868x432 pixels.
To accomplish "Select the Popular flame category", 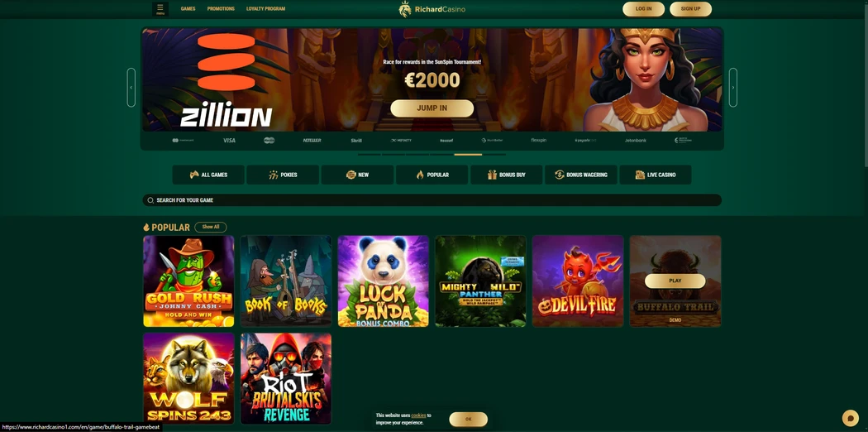I will 432,175.
